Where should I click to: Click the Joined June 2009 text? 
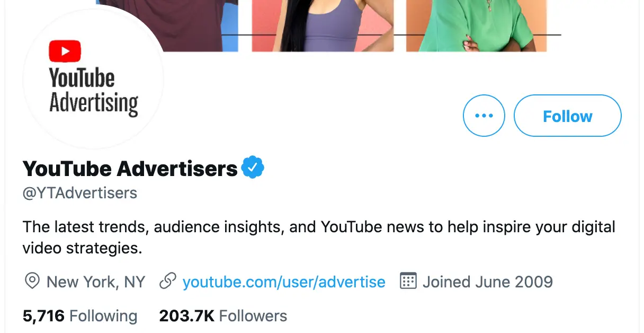pos(487,282)
